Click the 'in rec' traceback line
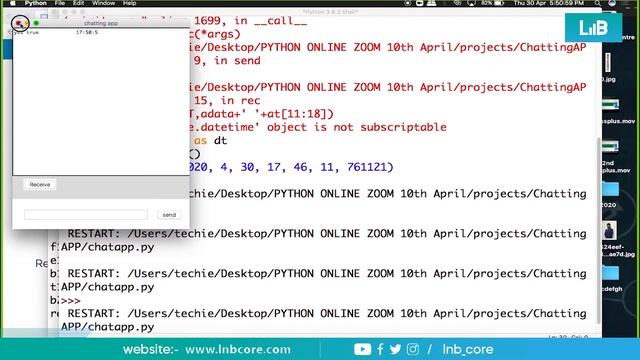Screen dimensions: 640x360 click(227, 100)
